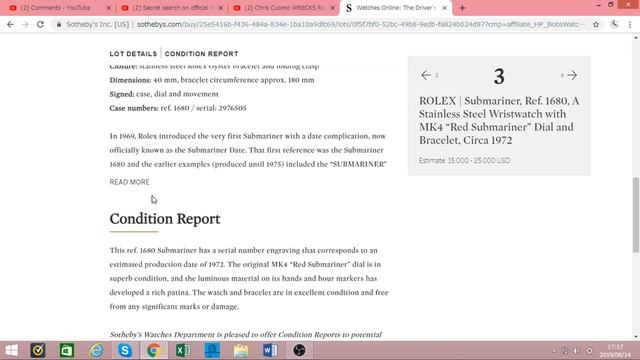The height and width of the screenshot is (360, 640).
Task: Go to next lot 4 arrow
Action: point(572,75)
